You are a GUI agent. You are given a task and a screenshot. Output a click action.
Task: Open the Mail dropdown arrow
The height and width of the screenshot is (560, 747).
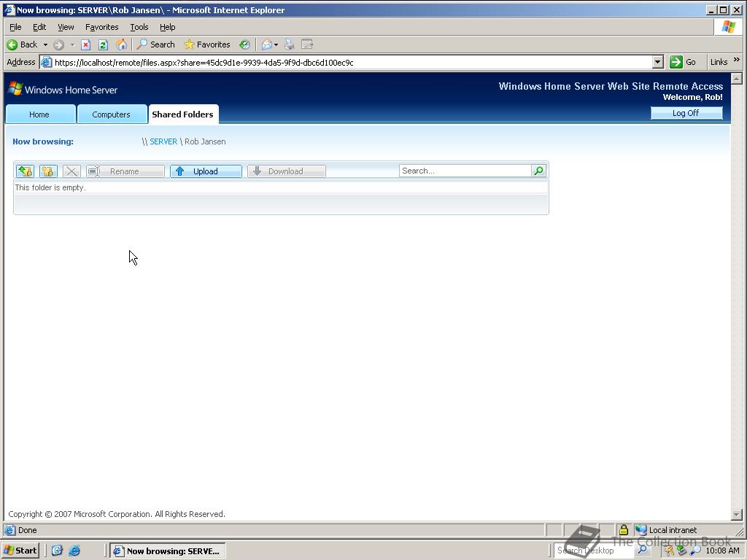276,44
